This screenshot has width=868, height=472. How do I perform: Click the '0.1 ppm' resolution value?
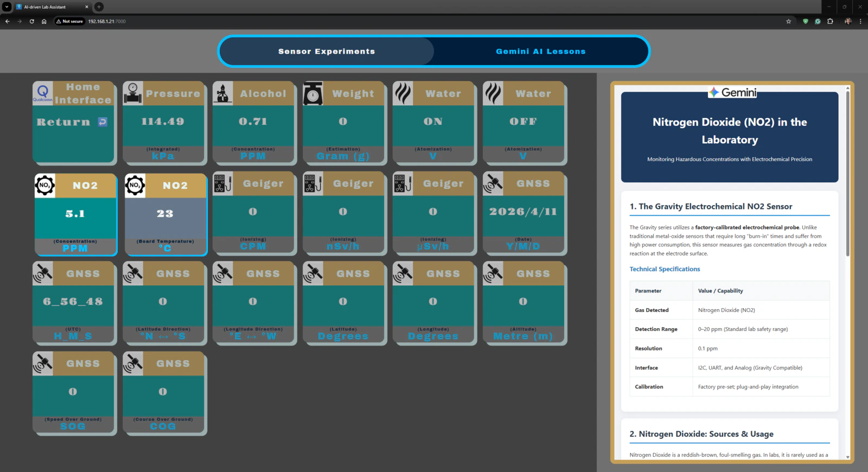coord(708,348)
